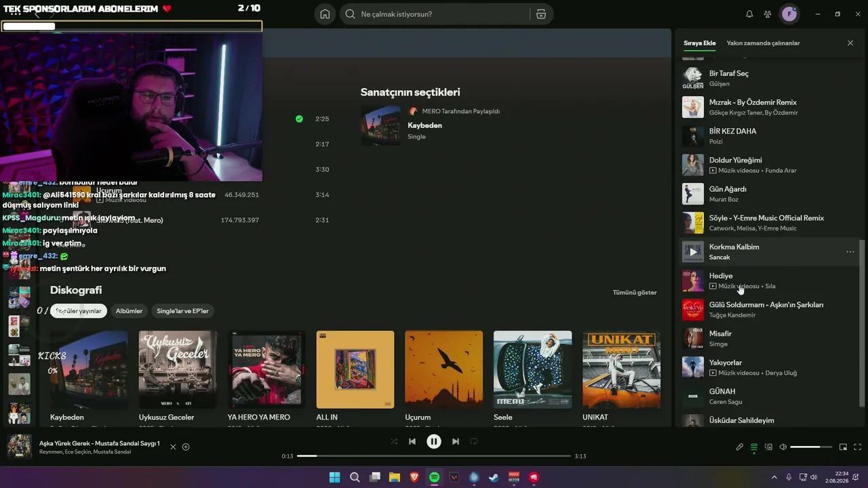
Task: Select Söyle - Y-Emre Music Official Remix
Action: (x=768, y=222)
